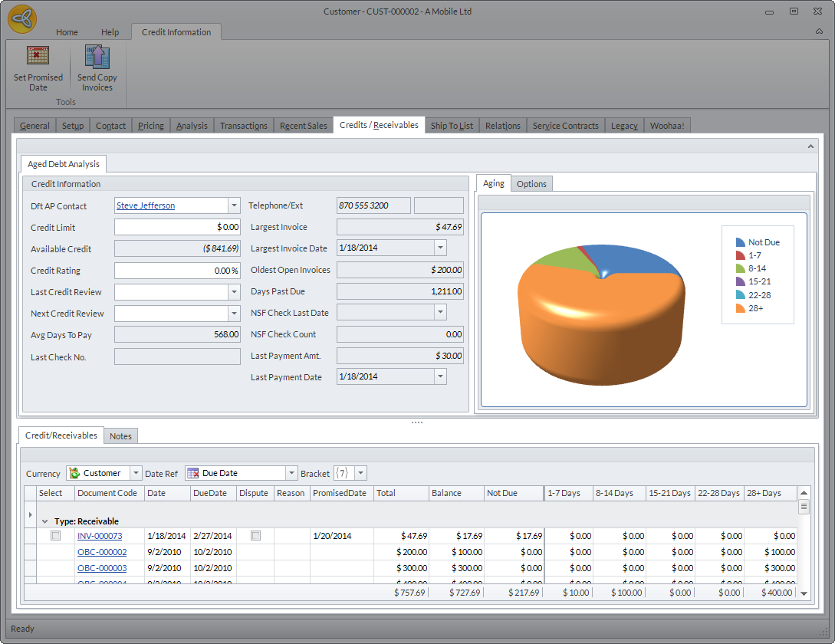Screen dimensions: 835x644
Task: Click the Currency customer icon
Action: pyautogui.click(x=74, y=473)
